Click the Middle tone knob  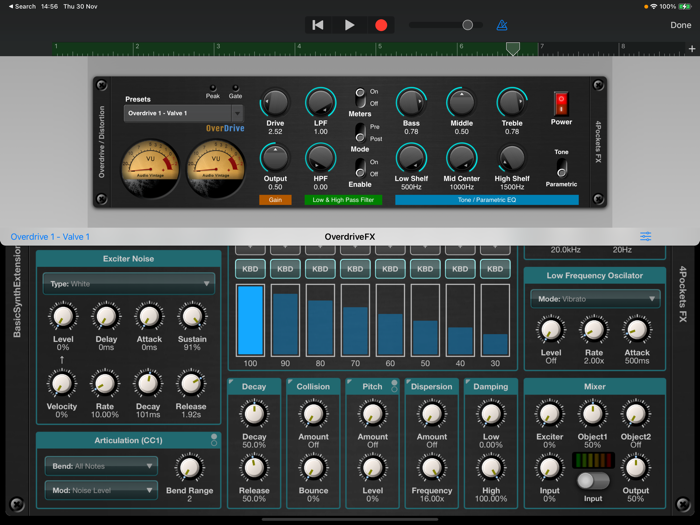point(462,102)
